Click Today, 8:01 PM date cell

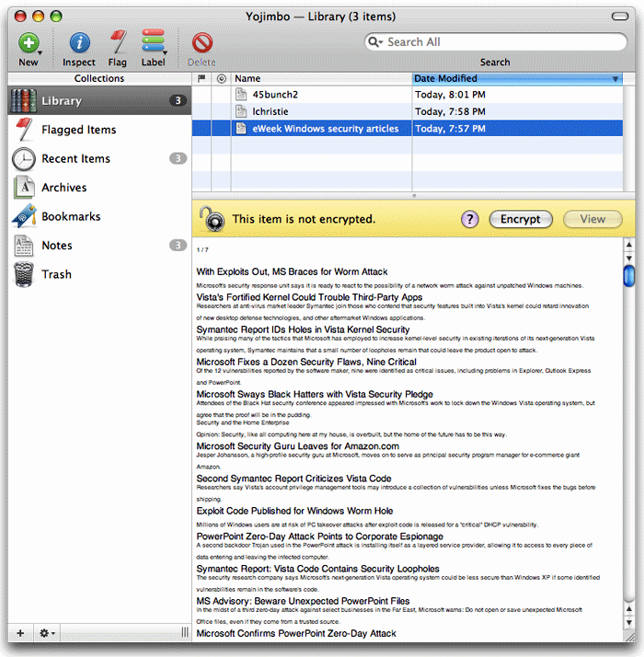click(451, 95)
